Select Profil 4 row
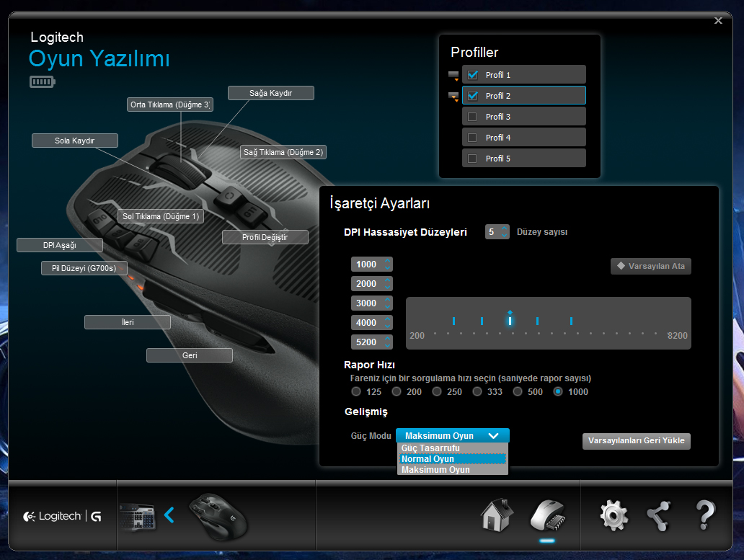The image size is (744, 560). [524, 138]
